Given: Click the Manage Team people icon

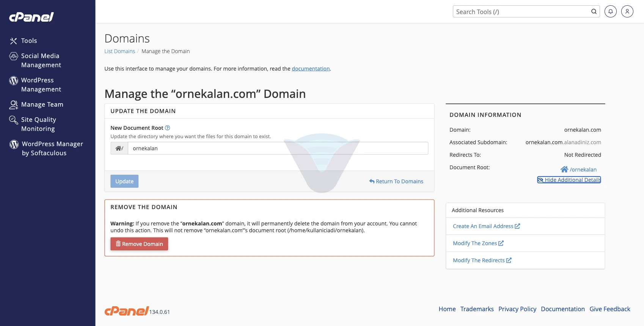Looking at the screenshot, I should click(x=14, y=105).
